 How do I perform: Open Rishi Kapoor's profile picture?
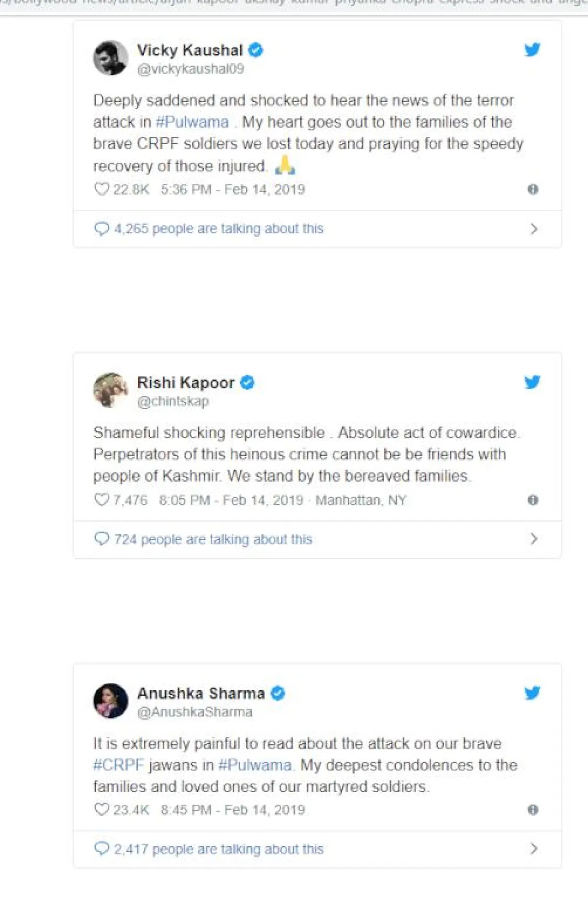[x=111, y=390]
